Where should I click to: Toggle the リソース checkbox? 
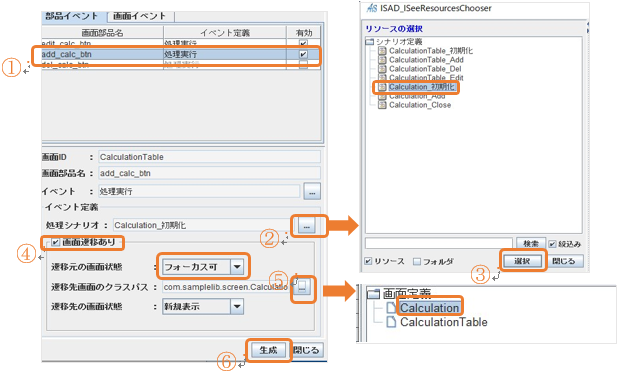point(368,261)
